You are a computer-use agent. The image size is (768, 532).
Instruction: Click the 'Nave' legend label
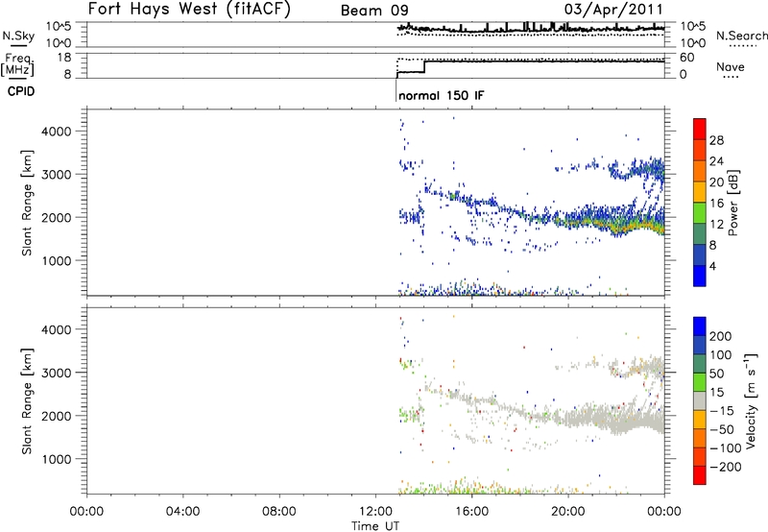coord(731,66)
